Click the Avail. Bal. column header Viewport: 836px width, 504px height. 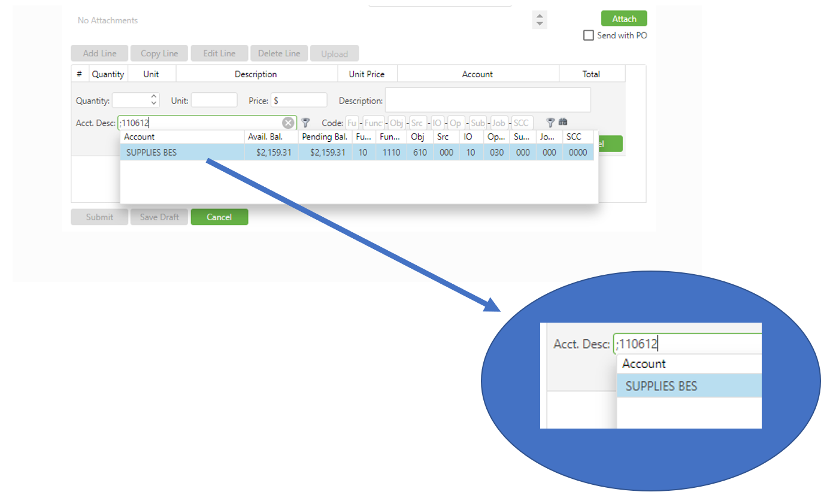click(x=265, y=137)
